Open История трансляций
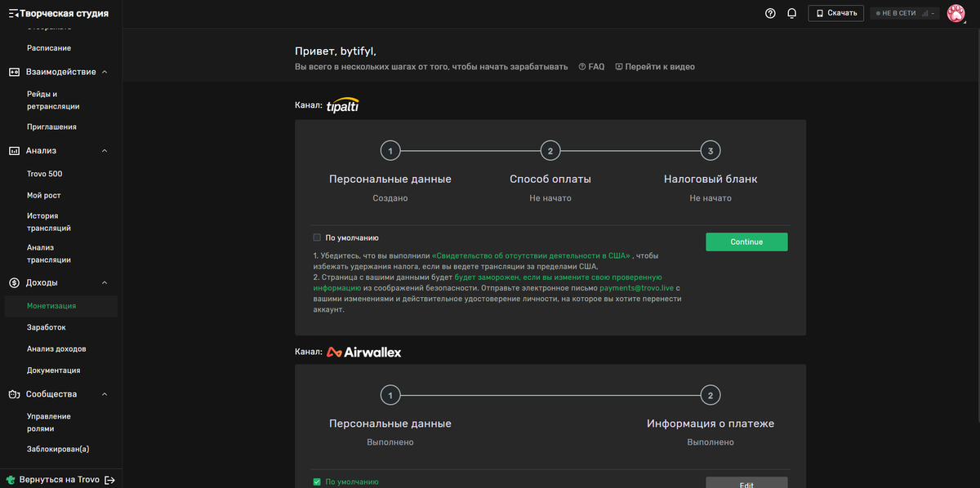This screenshot has height=488, width=980. point(49,222)
